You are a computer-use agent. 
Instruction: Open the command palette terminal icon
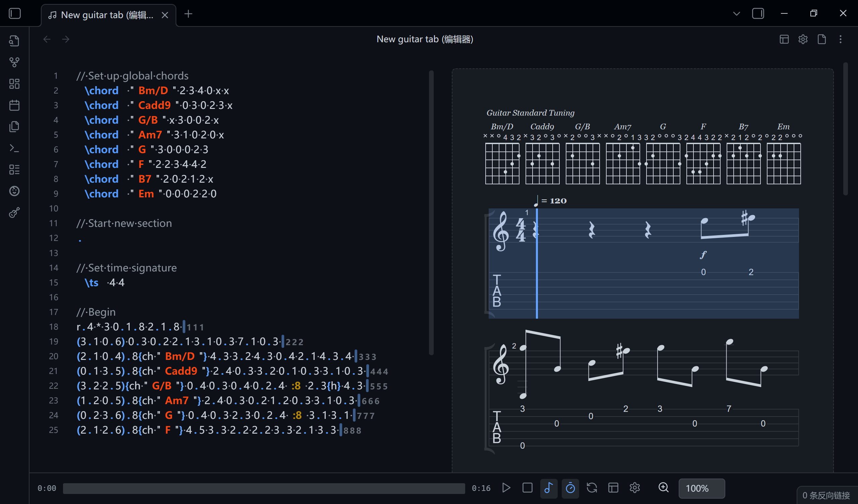(x=14, y=148)
